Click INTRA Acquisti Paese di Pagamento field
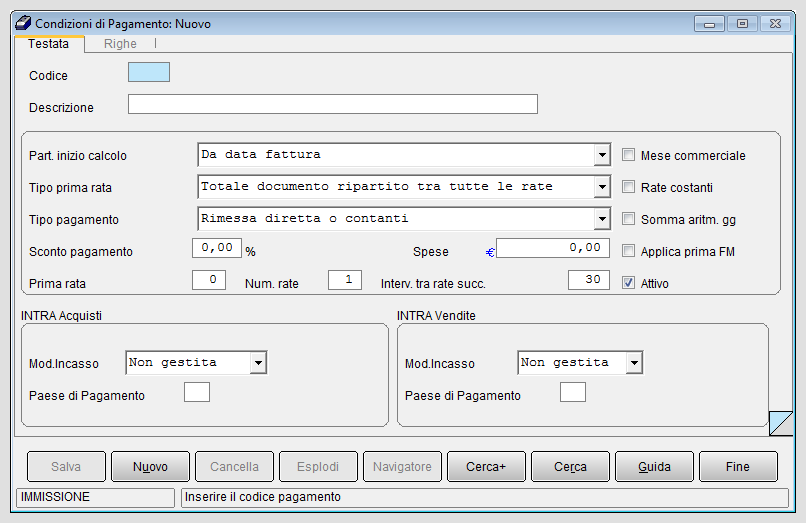806x523 pixels. [197, 392]
